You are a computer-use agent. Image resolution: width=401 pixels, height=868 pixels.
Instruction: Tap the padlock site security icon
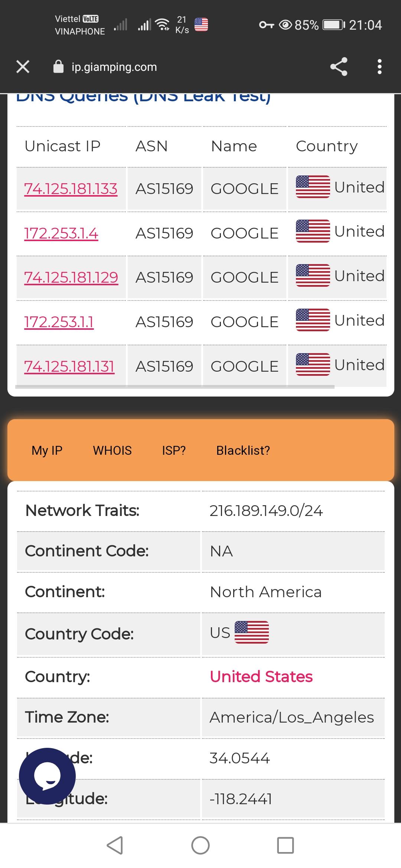tap(59, 67)
